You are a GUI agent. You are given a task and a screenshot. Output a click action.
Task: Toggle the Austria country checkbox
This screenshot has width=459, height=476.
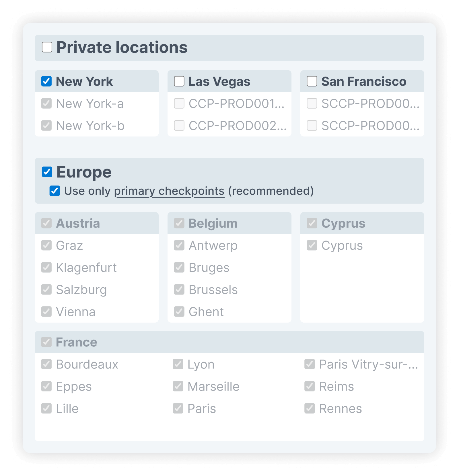[46, 223]
